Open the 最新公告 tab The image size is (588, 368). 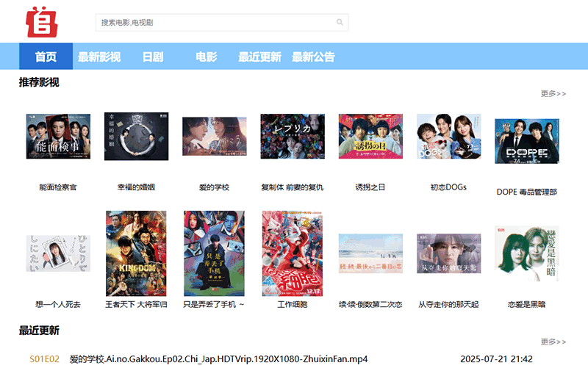pyautogui.click(x=314, y=57)
